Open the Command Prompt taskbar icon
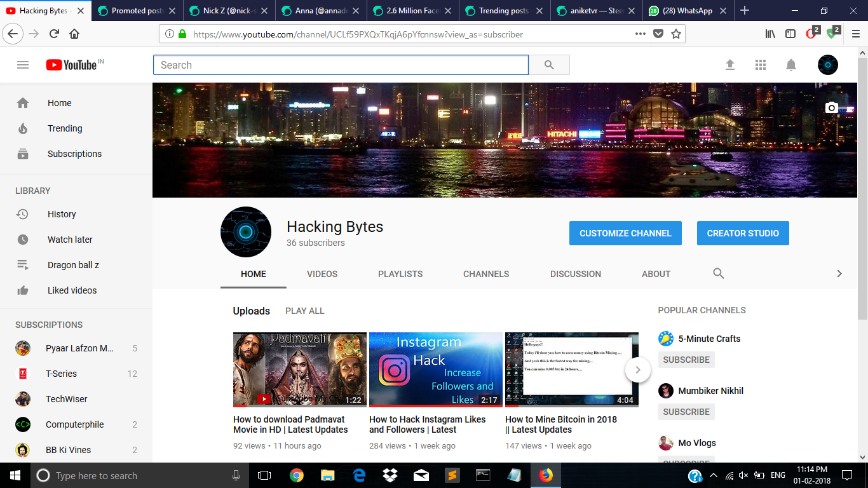Image resolution: width=868 pixels, height=488 pixels. (483, 475)
